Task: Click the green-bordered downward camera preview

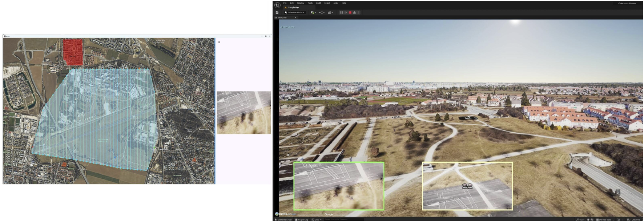Action: [339, 186]
